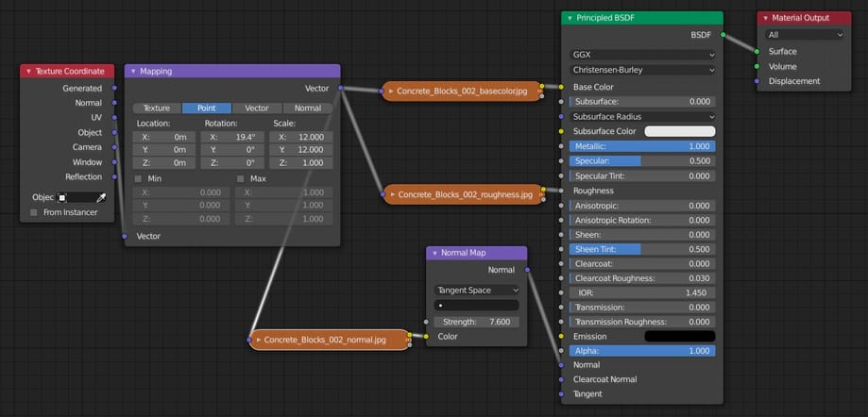Click the Clearcoat Normal input socket
The image size is (868, 417).
tap(561, 379)
